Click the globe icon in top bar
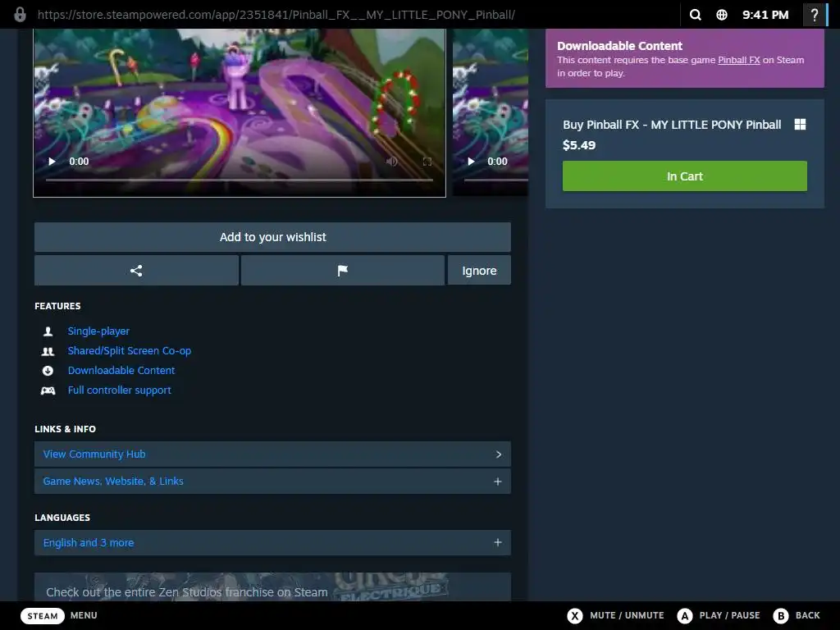Screen dimensions: 840x630 click(x=722, y=15)
